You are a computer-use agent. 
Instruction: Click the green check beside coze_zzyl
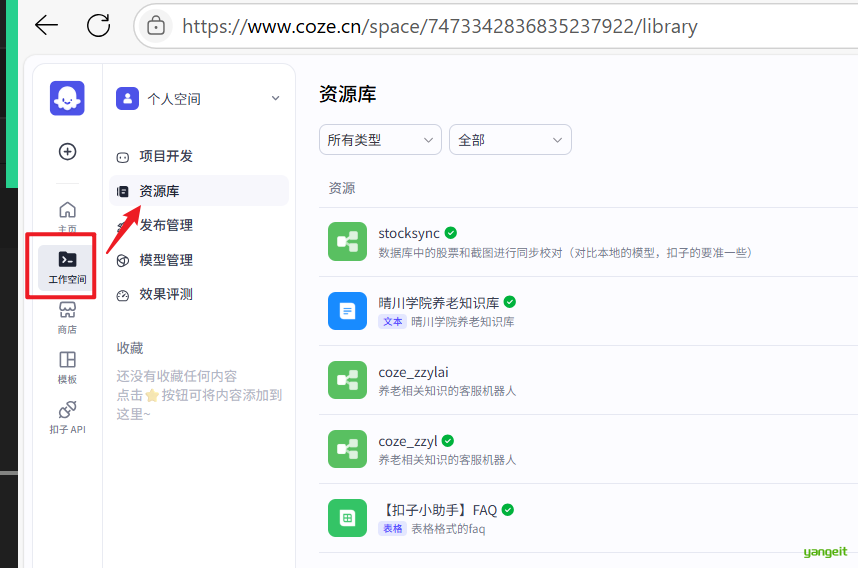click(x=448, y=441)
